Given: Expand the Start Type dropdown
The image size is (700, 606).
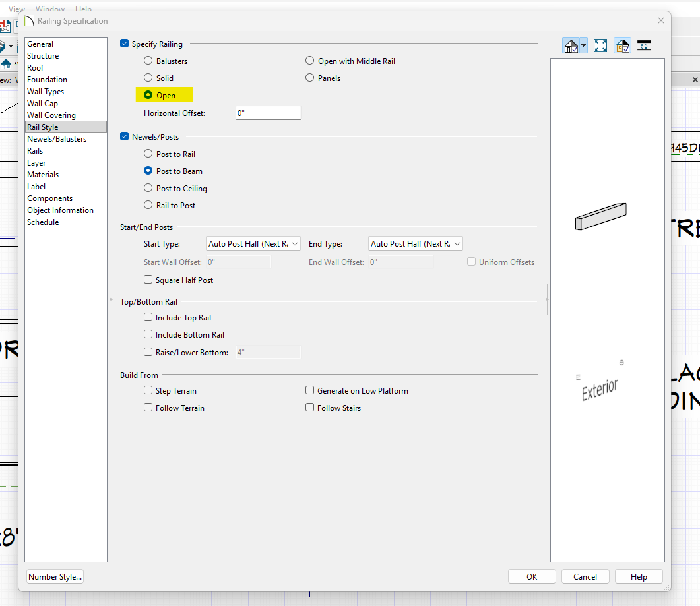Looking at the screenshot, I should (253, 244).
